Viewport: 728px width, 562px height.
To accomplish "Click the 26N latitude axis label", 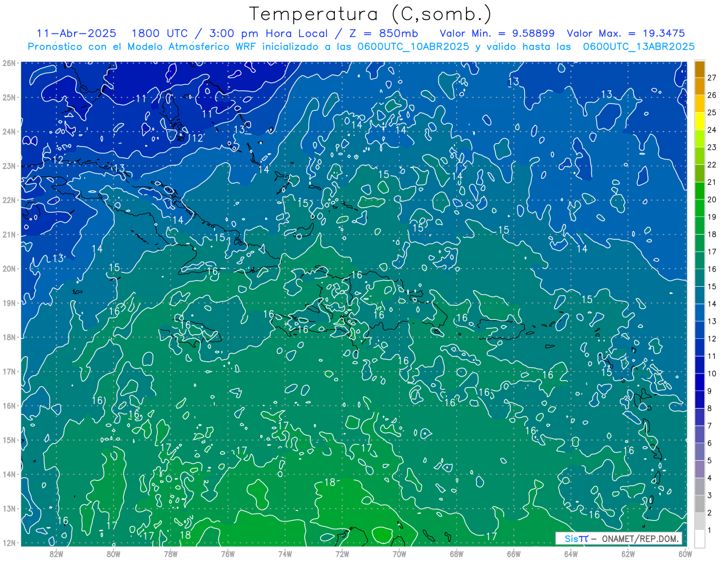I will [x=9, y=63].
